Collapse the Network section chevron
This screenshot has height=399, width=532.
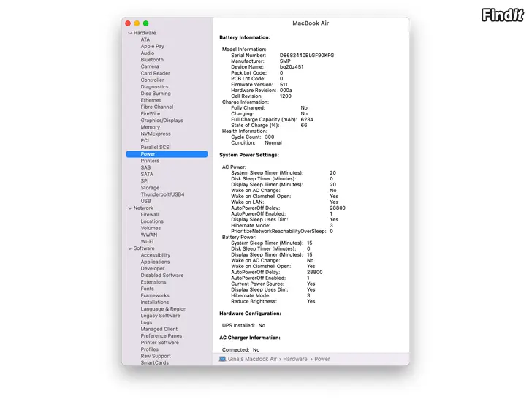click(x=129, y=208)
